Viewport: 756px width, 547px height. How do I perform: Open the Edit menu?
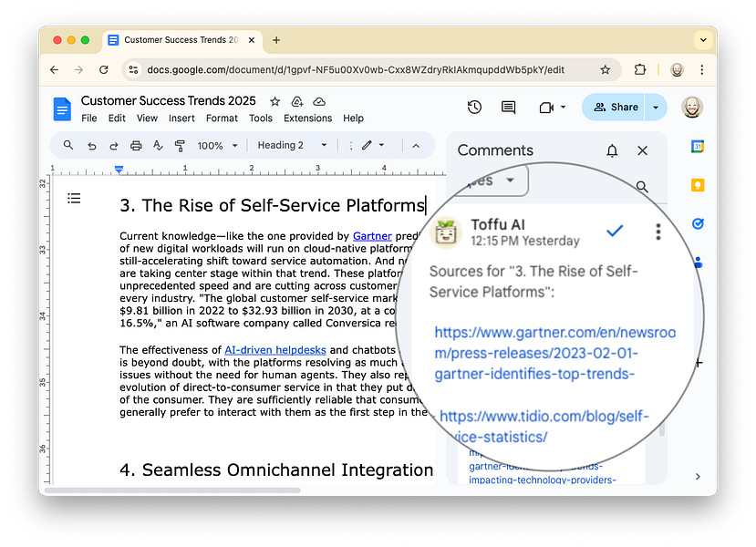coord(117,119)
